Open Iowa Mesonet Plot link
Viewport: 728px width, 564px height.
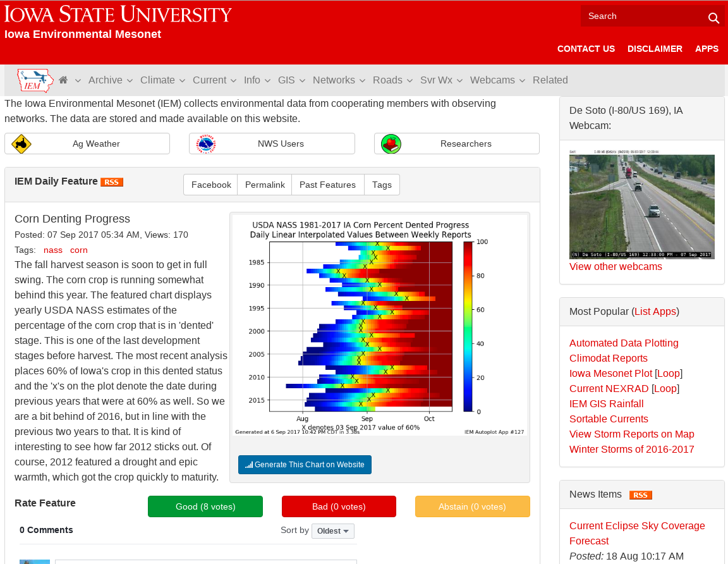click(x=610, y=374)
